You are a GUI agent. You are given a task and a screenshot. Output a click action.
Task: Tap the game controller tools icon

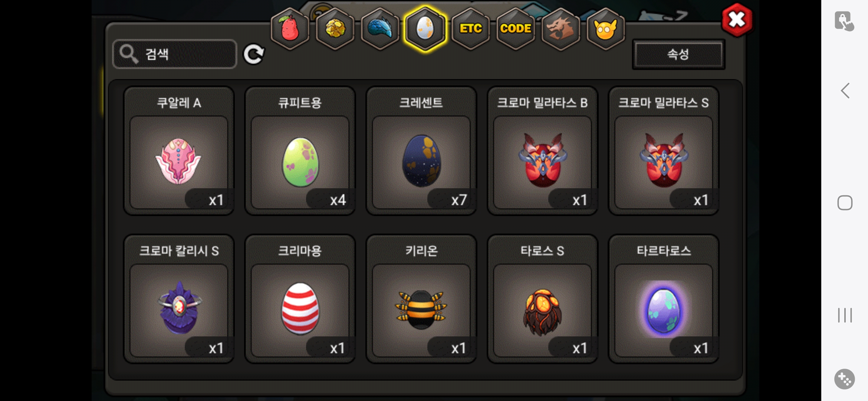[x=845, y=379]
